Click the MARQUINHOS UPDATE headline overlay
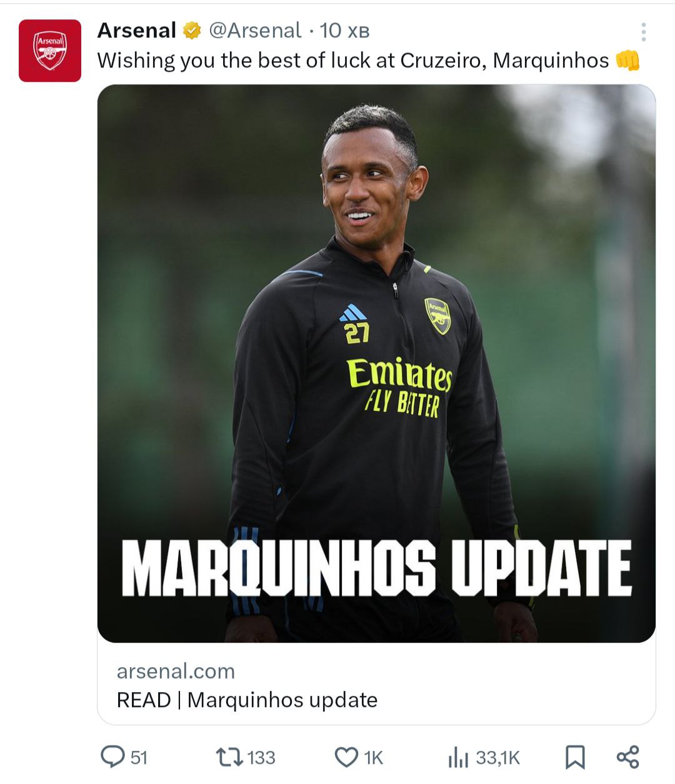This screenshot has width=675, height=784. point(376,568)
